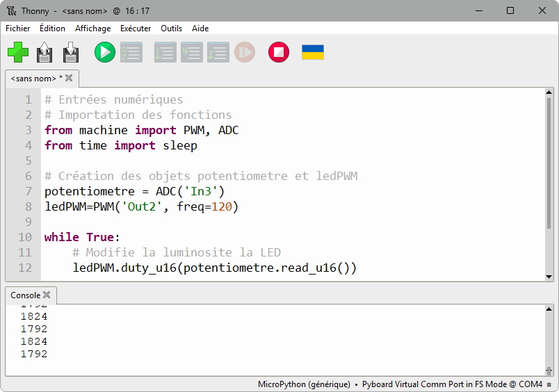This screenshot has height=392, width=559.
Task: Start debugging the current script
Action: click(131, 52)
